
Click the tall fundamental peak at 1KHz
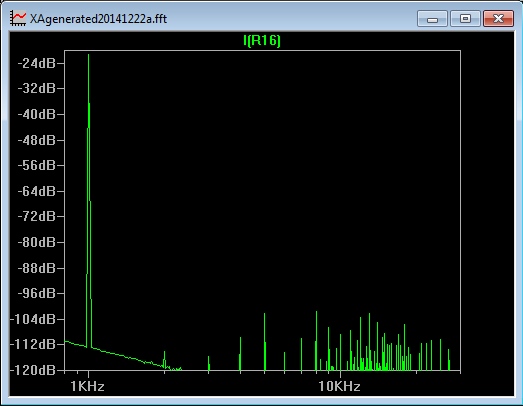click(89, 200)
